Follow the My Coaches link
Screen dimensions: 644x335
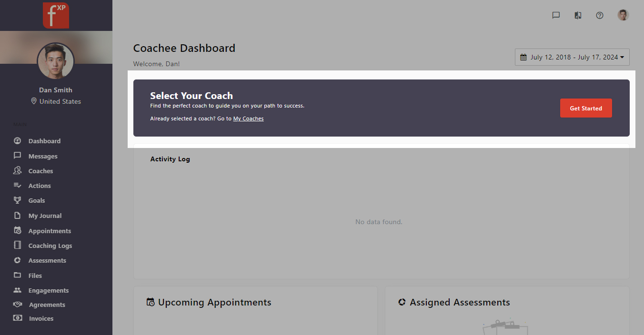click(x=248, y=118)
